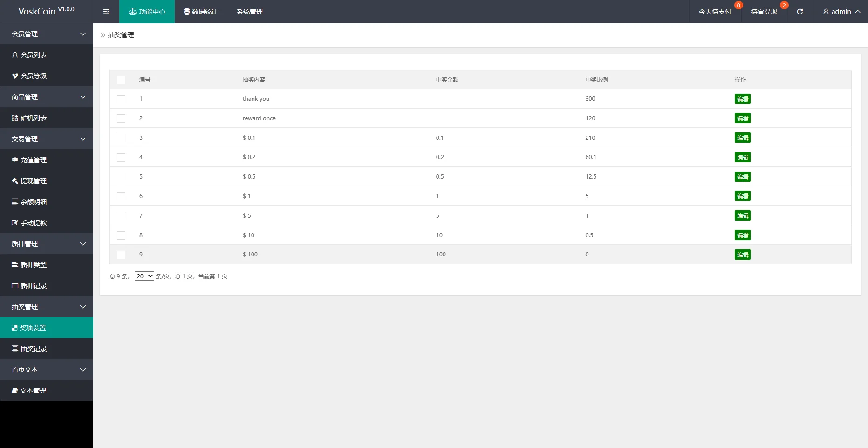Click the 今天待支付 indicator in header
The height and width of the screenshot is (448, 868).
pyautogui.click(x=715, y=12)
